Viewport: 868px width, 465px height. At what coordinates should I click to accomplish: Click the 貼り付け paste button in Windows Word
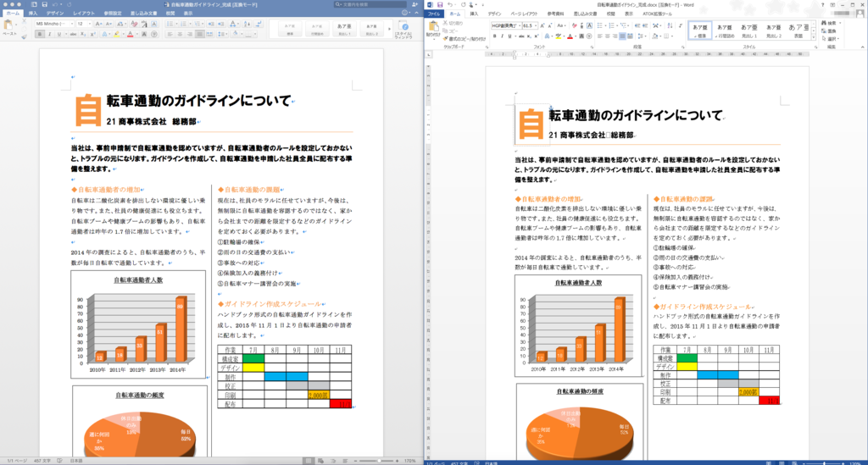coord(433,30)
